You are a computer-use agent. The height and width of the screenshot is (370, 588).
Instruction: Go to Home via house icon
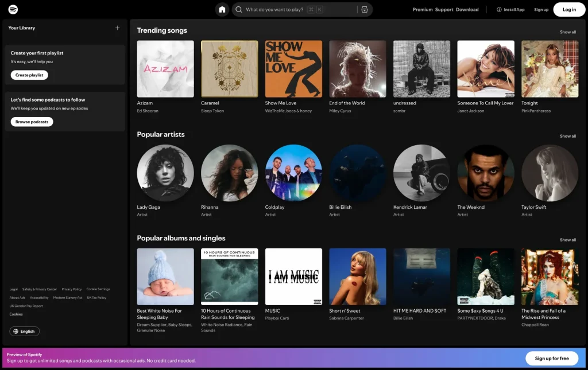(x=222, y=10)
